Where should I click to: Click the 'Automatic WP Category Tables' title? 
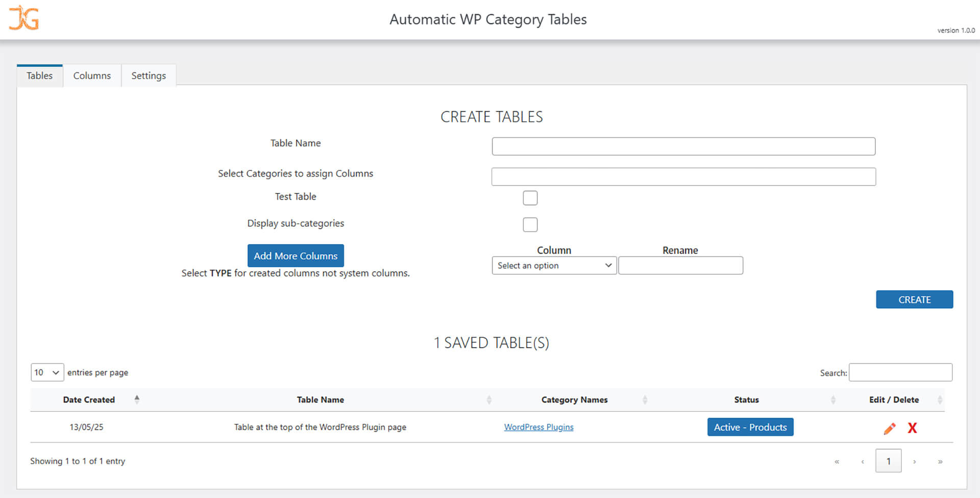pos(488,19)
